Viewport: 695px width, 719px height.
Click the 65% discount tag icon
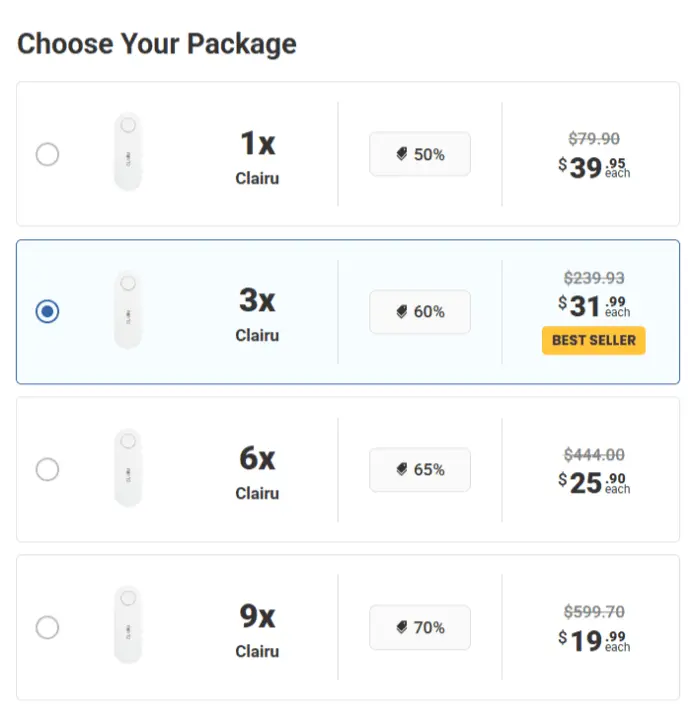[402, 469]
